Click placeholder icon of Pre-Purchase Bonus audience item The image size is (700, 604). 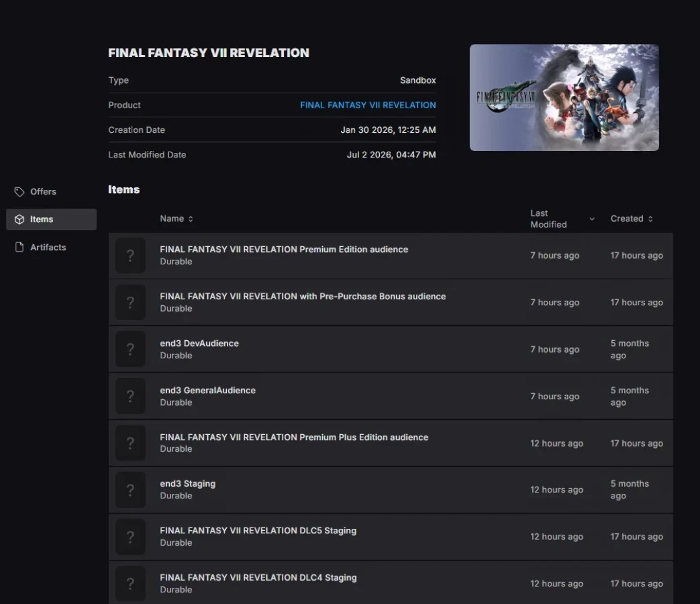tap(130, 303)
